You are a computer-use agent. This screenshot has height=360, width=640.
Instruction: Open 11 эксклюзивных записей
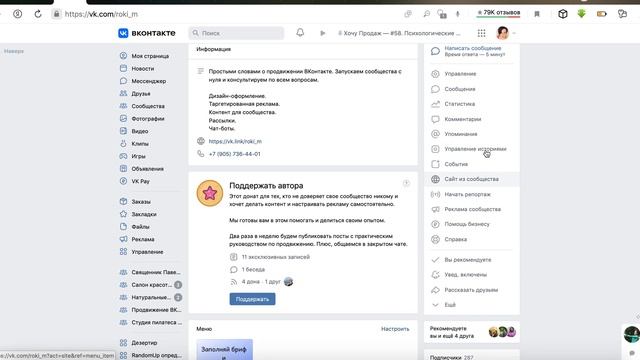point(276,257)
